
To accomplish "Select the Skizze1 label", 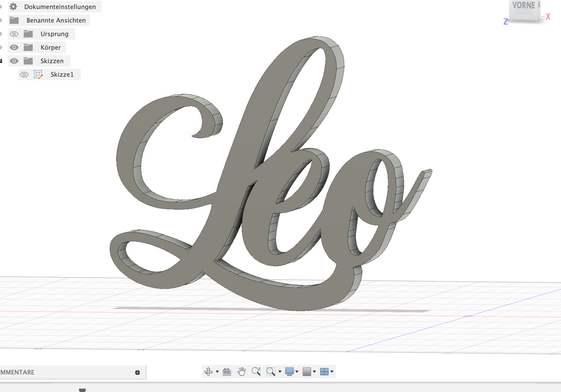I will pyautogui.click(x=62, y=74).
